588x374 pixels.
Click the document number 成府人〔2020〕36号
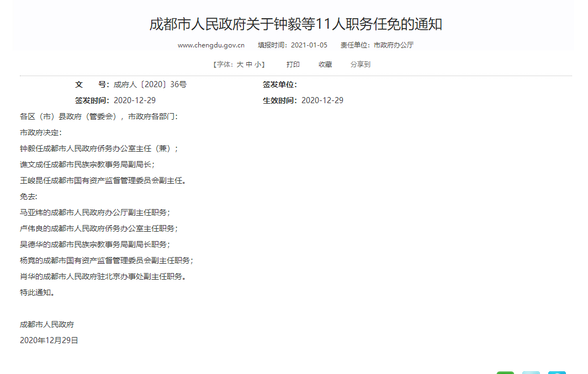pos(150,84)
